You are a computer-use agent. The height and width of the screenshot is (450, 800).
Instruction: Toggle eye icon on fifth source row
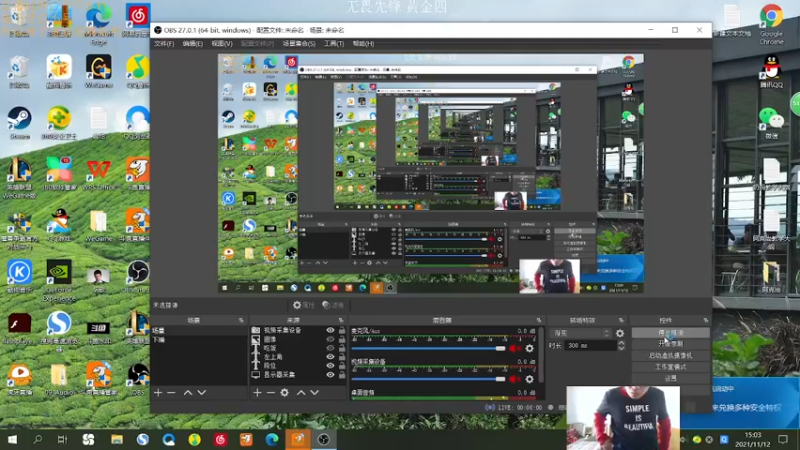click(x=330, y=366)
